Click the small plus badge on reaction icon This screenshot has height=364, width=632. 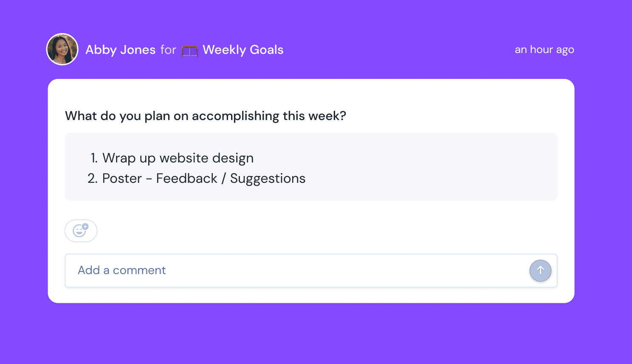point(85,226)
